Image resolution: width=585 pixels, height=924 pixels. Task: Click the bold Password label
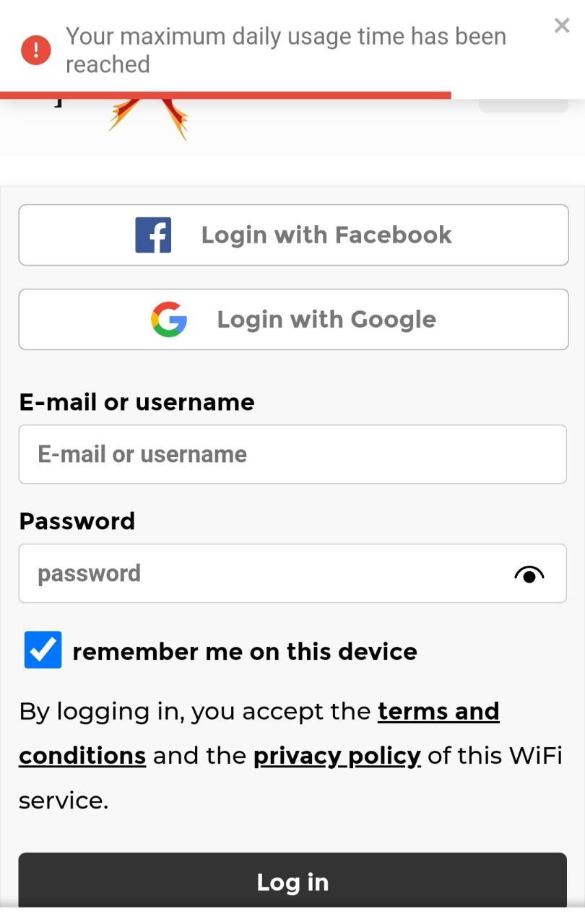point(77,521)
